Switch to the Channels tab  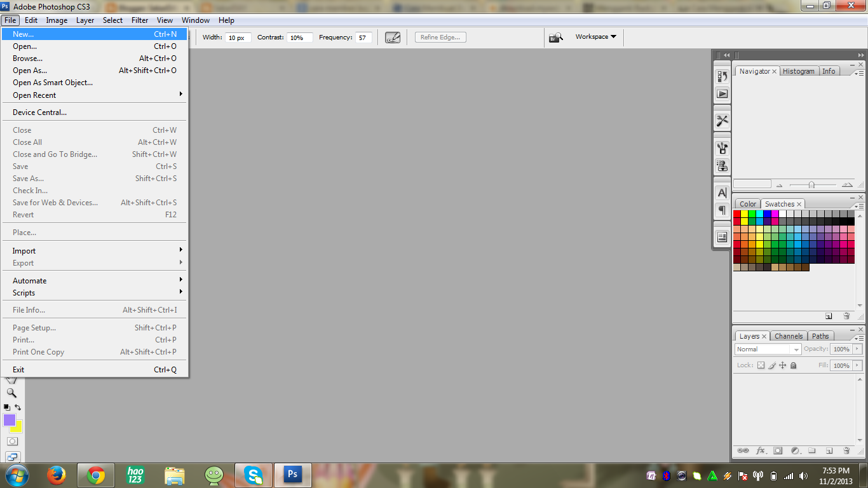pos(789,336)
